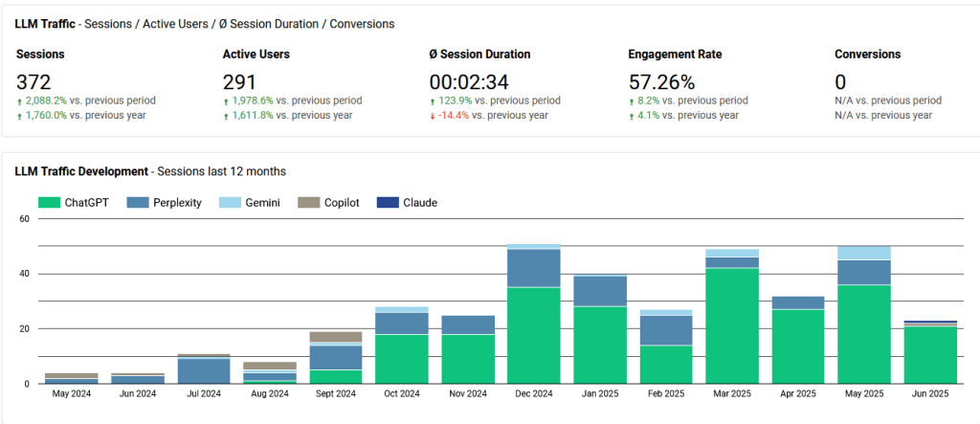Click the Gemini segment of May 2025 bar
This screenshot has height=424, width=980.
(863, 253)
